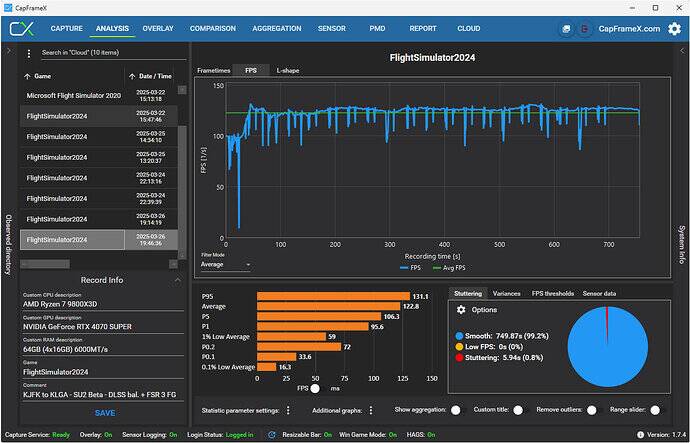The image size is (690, 443).
Task: Click the Stuttering 5.94s legend entry
Action: (x=499, y=358)
